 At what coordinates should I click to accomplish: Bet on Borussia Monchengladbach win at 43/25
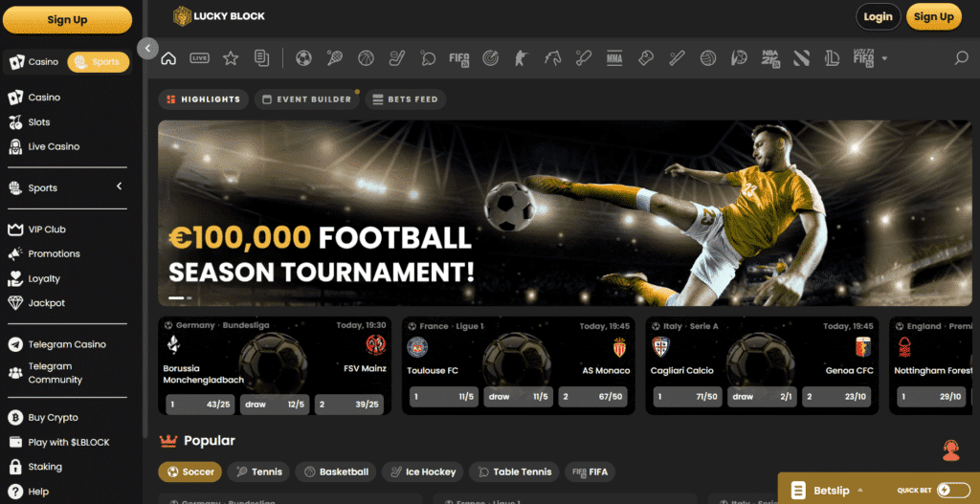tap(200, 405)
